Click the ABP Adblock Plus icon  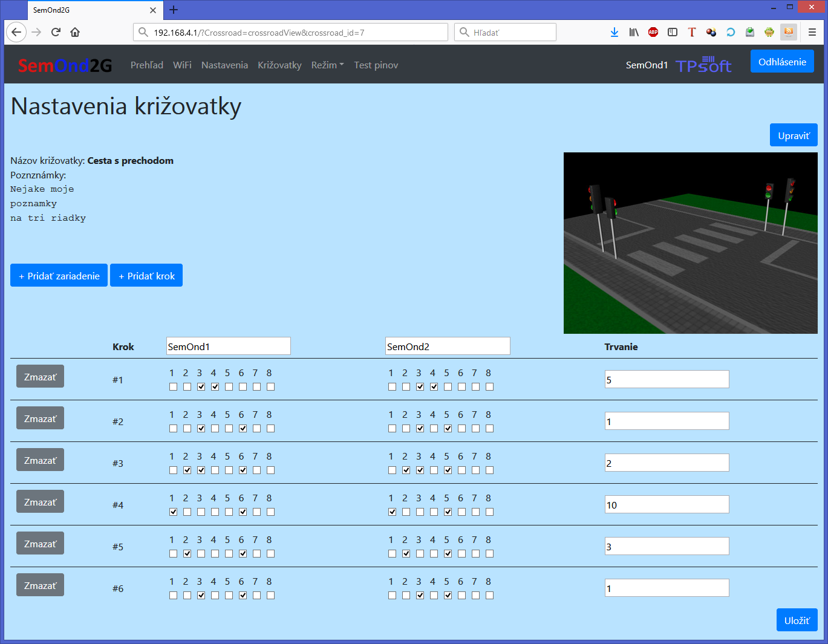pos(653,32)
